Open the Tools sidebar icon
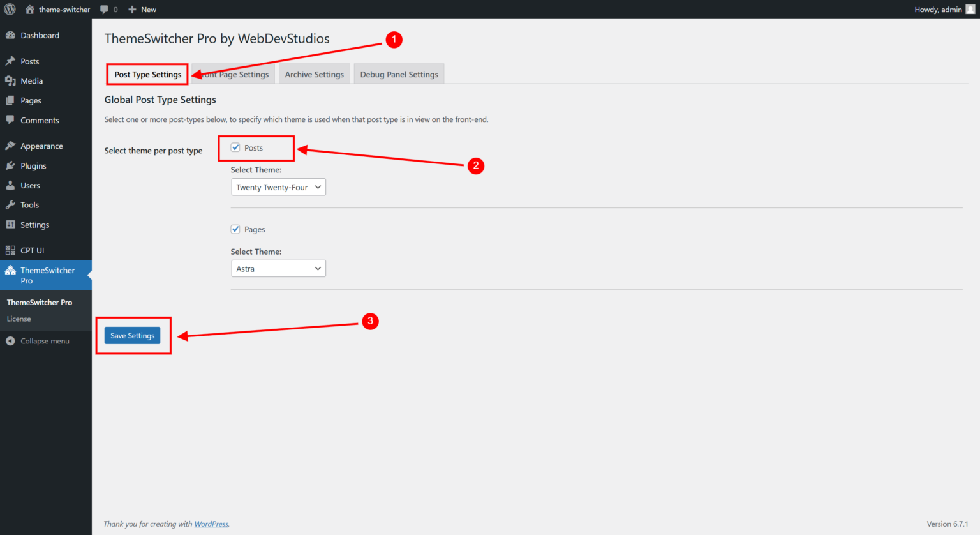 [11, 205]
